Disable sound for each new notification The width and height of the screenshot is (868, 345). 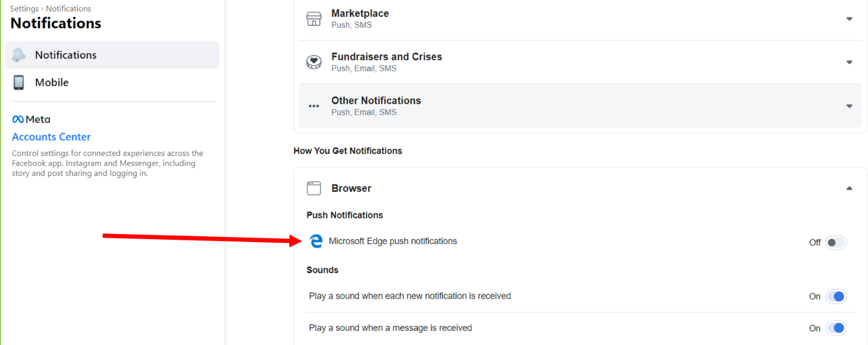[x=836, y=296]
